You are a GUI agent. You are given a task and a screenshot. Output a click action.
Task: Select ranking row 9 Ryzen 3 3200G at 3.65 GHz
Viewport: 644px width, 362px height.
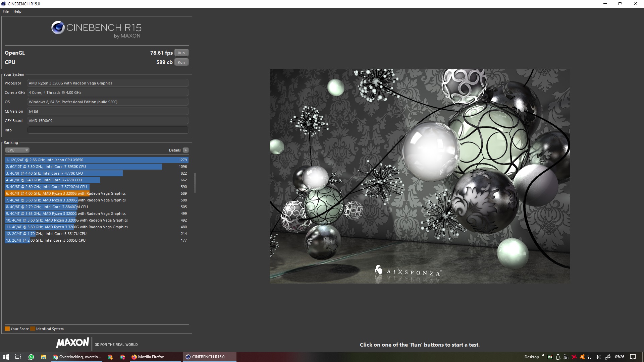(97, 214)
